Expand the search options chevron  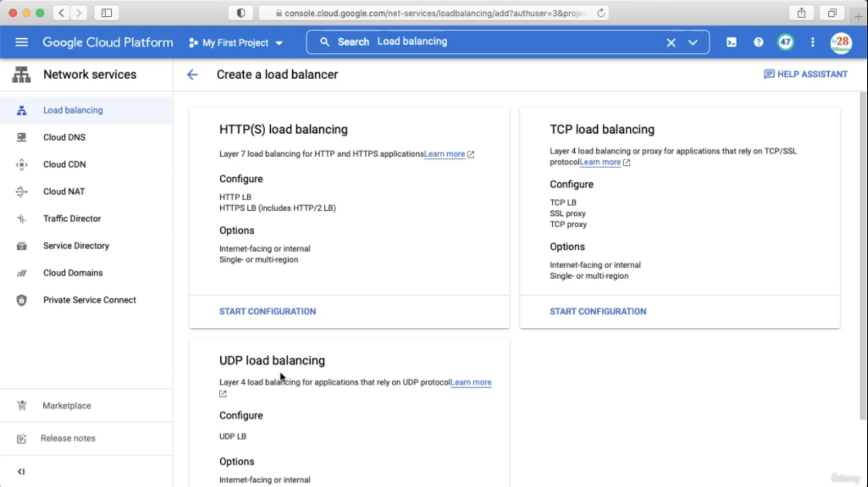[x=693, y=43]
